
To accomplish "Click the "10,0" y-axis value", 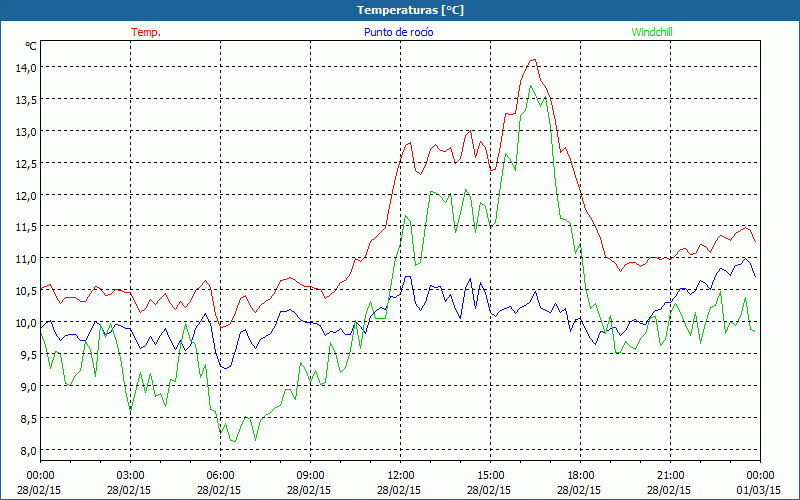I will tap(26, 323).
